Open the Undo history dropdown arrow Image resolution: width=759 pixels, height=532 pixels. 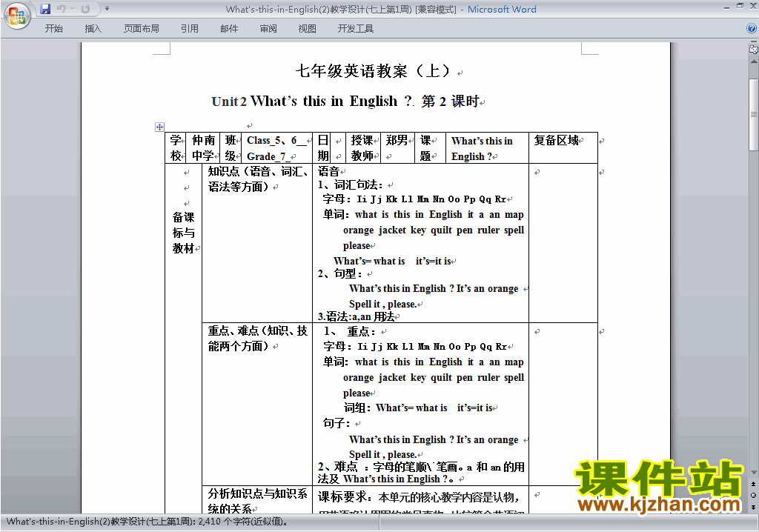pyautogui.click(x=72, y=9)
